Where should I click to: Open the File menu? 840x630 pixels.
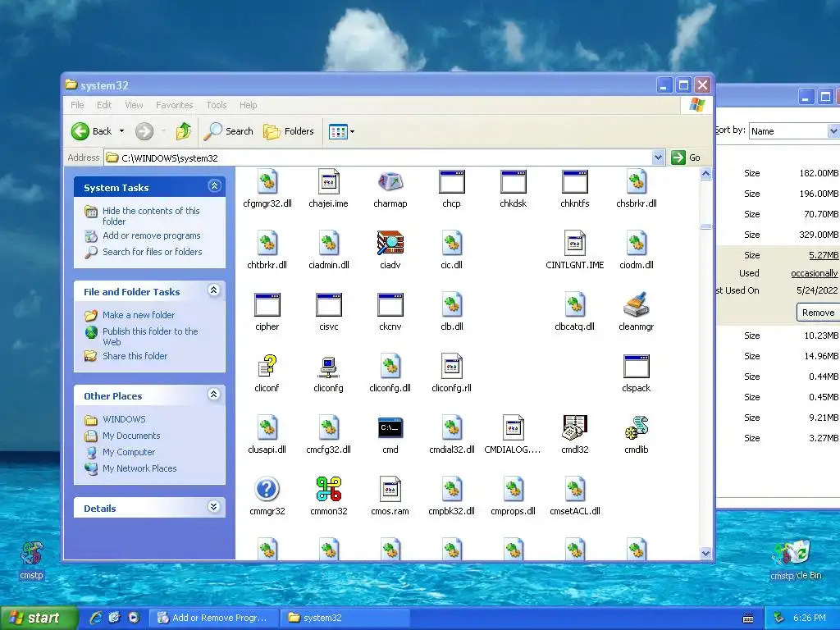coord(78,105)
